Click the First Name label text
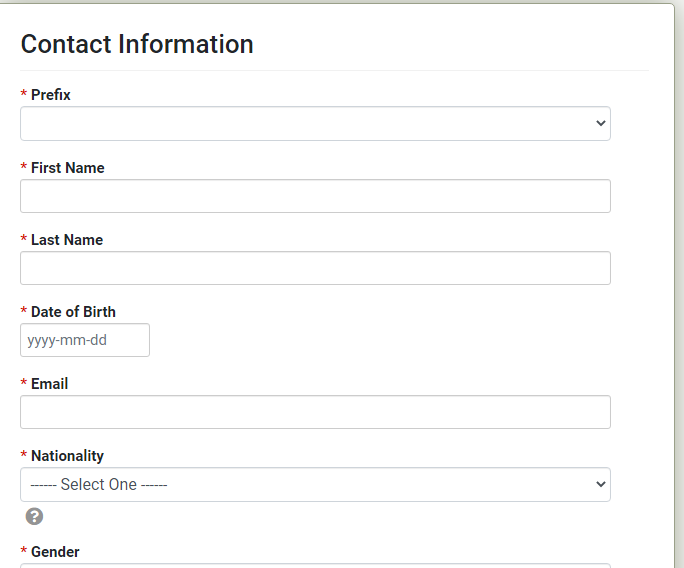 coord(67,168)
